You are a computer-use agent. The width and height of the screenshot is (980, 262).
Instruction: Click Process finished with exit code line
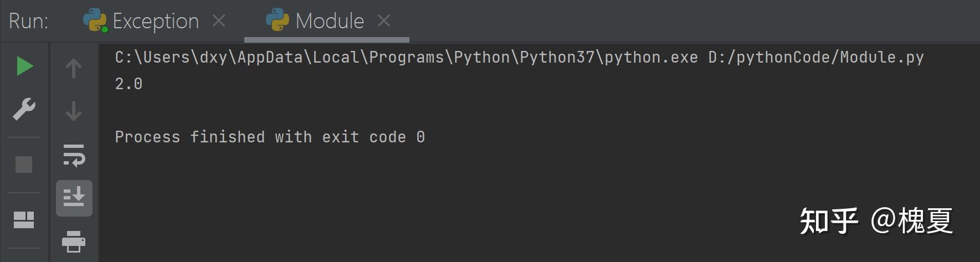pos(270,137)
